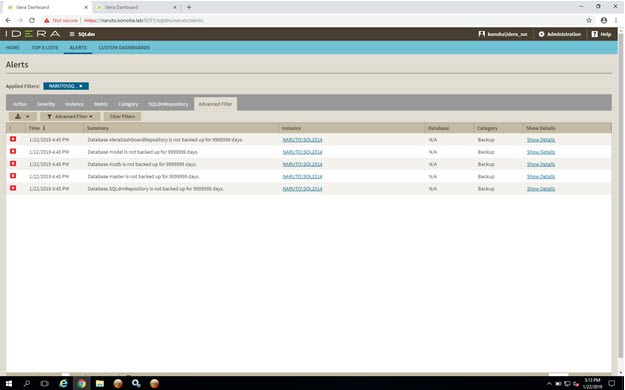Open TOP X LISTS tab

click(45, 47)
